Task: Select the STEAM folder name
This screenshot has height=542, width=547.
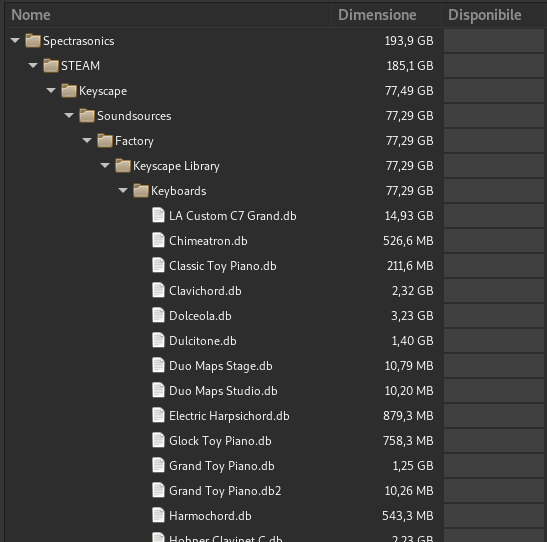Action: click(x=81, y=66)
